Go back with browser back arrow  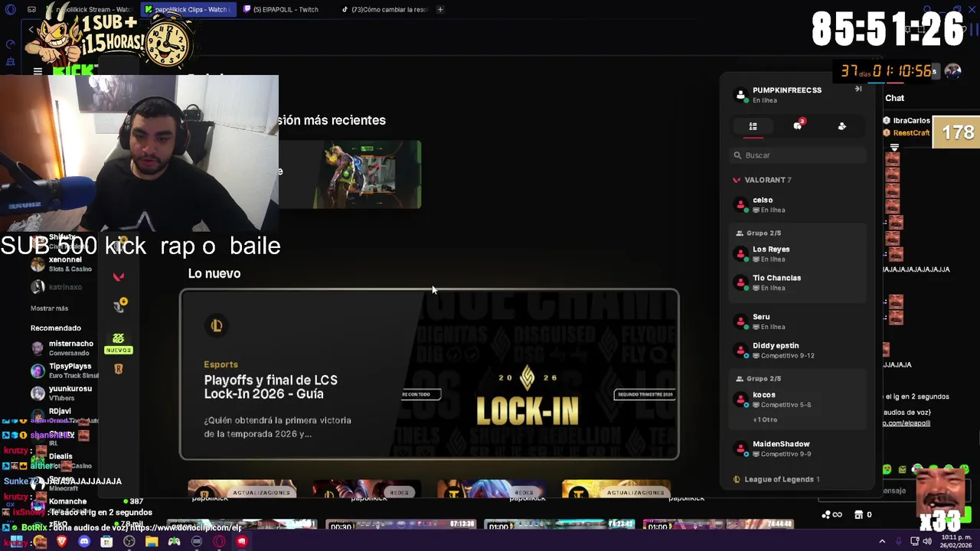(31, 29)
